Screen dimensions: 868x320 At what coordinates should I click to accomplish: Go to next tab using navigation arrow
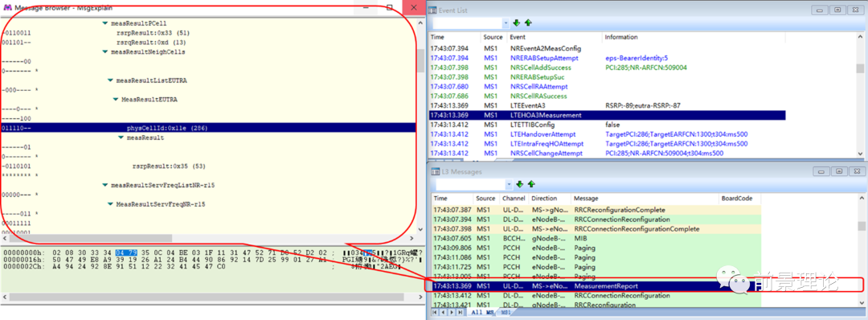tap(451, 313)
